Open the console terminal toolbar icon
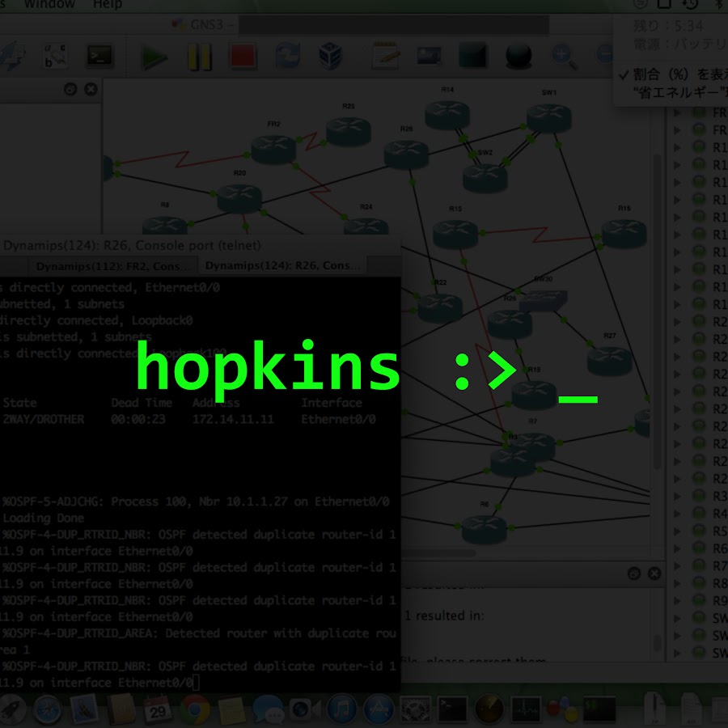728x728 pixels. [x=100, y=56]
